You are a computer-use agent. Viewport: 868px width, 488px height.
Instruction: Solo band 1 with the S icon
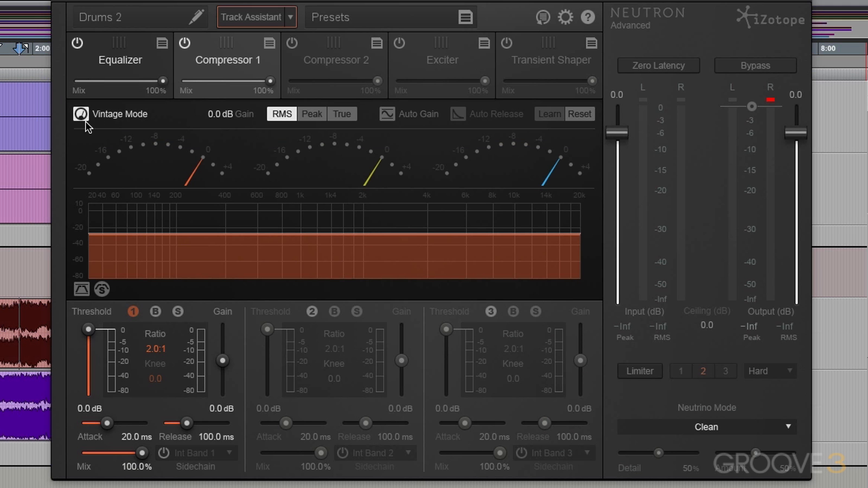pos(177,311)
